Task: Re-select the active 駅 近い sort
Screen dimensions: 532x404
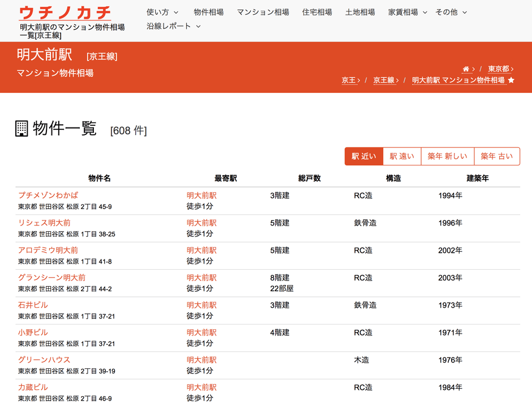Action: click(364, 156)
